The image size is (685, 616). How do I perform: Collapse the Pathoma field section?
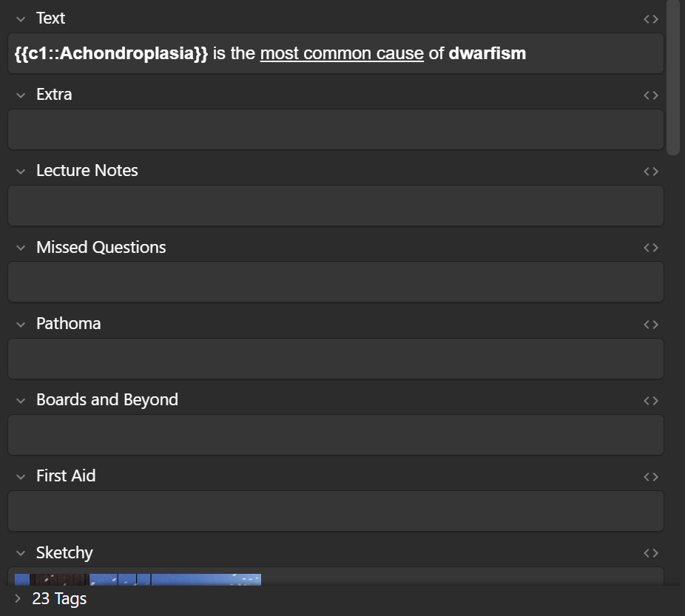pyautogui.click(x=21, y=324)
